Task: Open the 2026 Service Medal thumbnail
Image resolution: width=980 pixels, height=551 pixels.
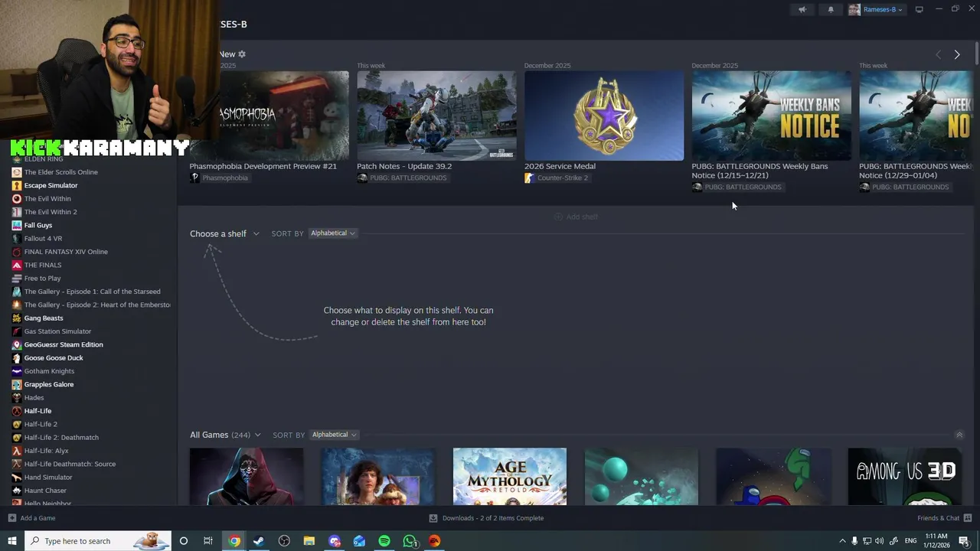Action: coord(604,116)
